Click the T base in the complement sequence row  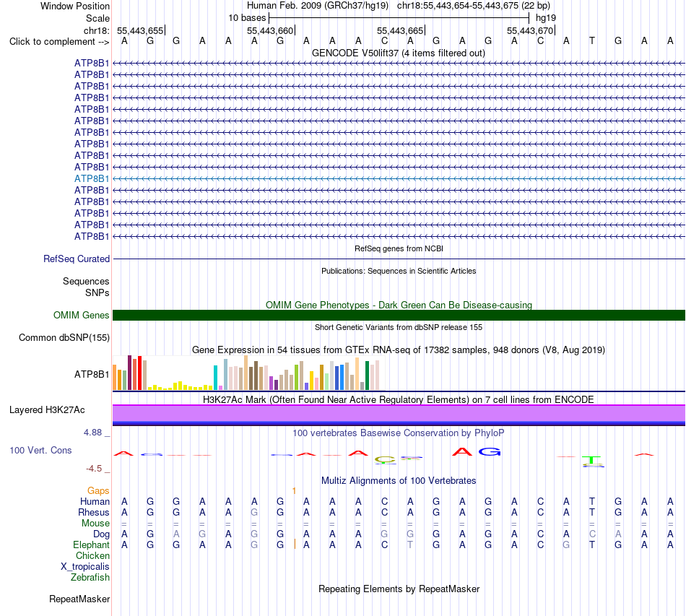[592, 41]
